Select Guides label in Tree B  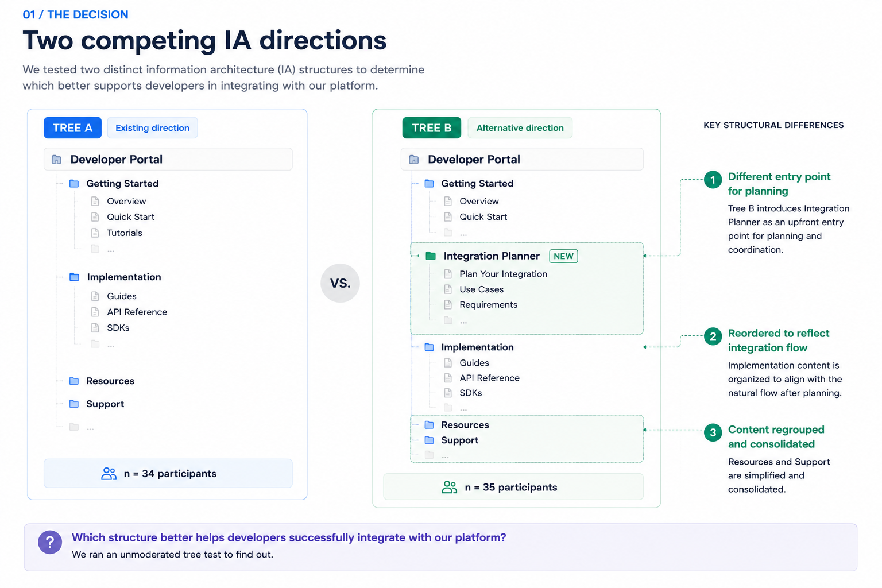474,363
